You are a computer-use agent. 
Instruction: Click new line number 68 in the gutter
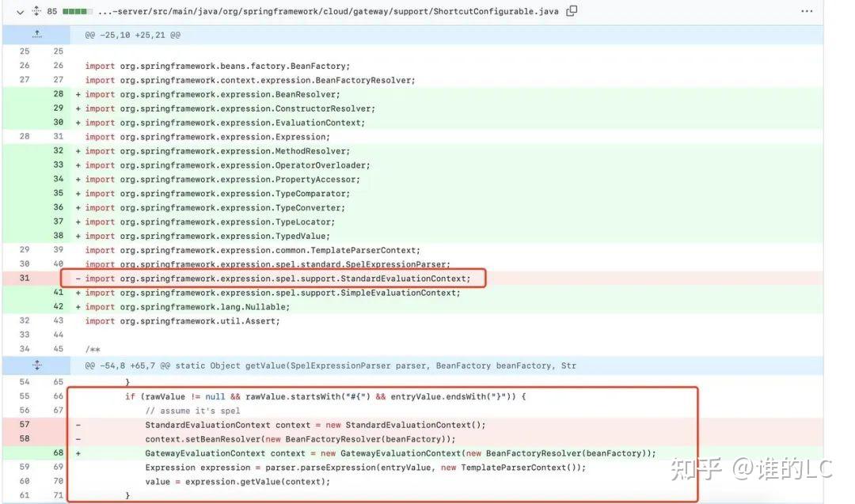tap(57, 453)
